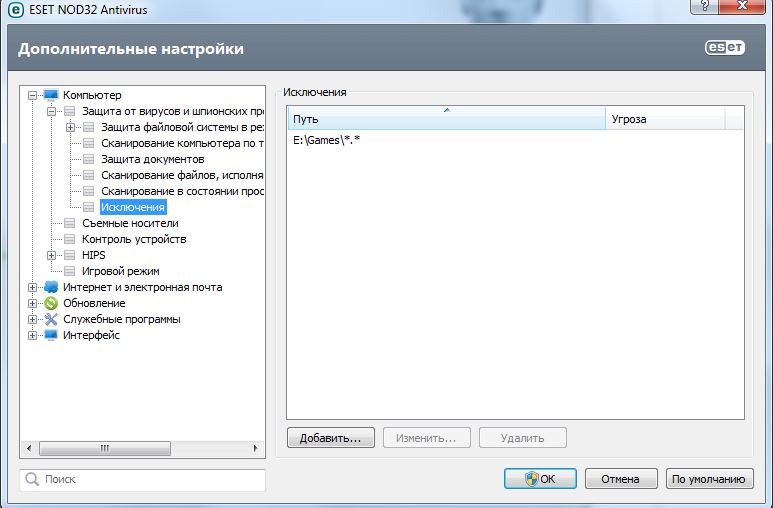Click the Служебные программы tools icon
The height and width of the screenshot is (508, 773).
point(51,319)
